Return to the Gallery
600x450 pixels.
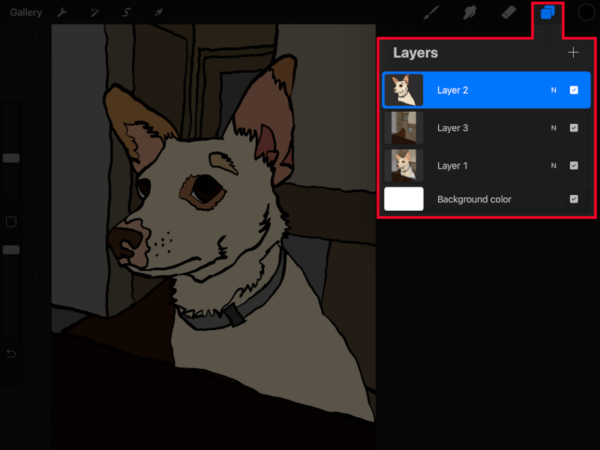(26, 13)
